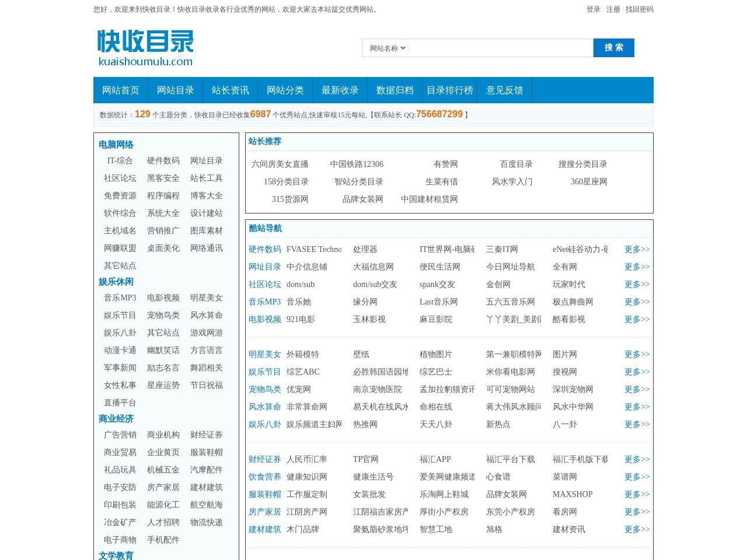Expand 更多>> for the 硬件数码 row

pyautogui.click(x=637, y=250)
